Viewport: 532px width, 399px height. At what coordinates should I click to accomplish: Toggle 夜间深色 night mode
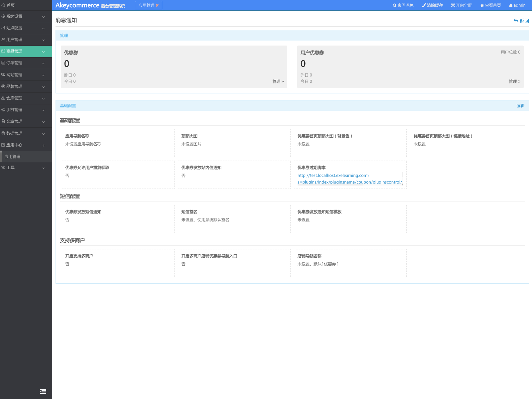tap(403, 5)
